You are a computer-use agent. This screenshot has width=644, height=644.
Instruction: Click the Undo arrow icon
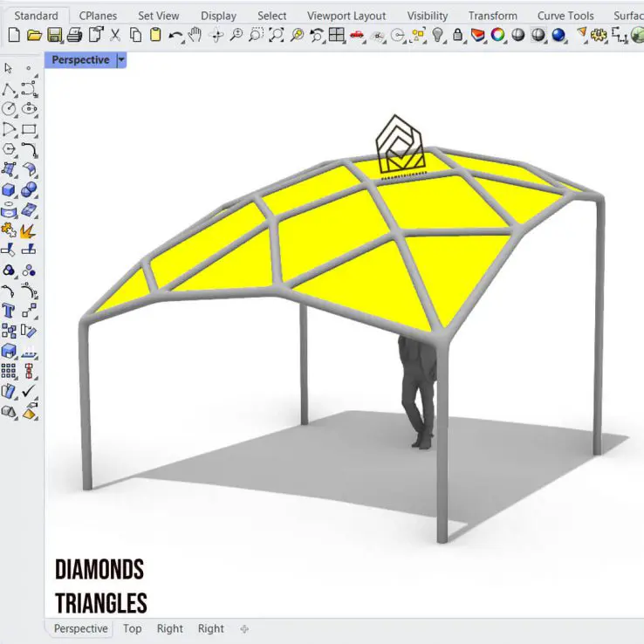click(x=175, y=35)
